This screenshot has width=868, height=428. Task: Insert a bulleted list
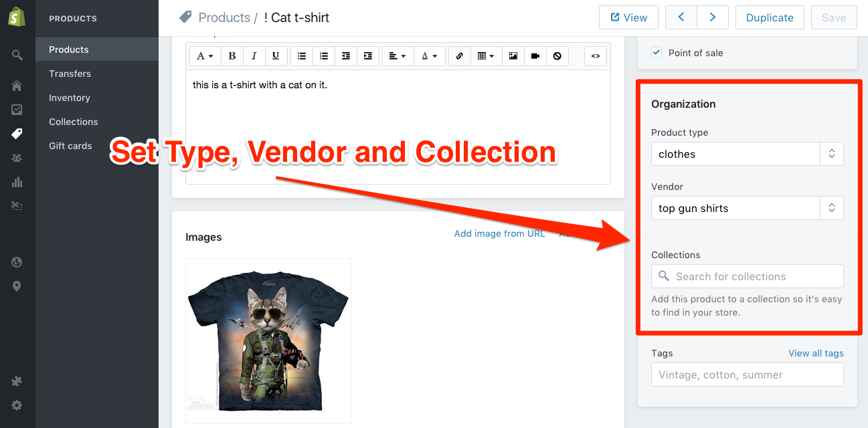[x=302, y=56]
